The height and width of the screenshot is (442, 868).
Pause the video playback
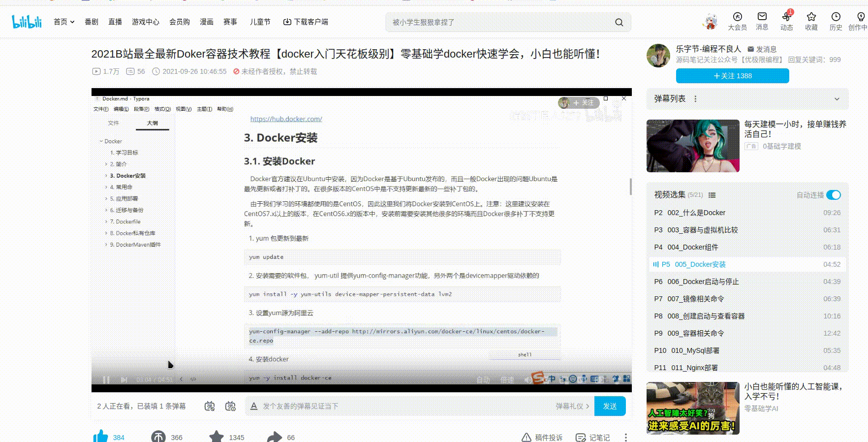[106, 379]
